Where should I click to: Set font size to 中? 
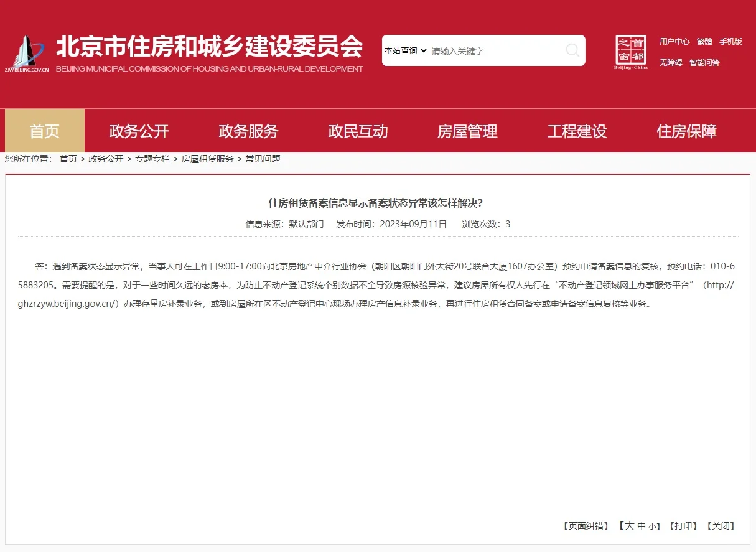[x=642, y=526]
